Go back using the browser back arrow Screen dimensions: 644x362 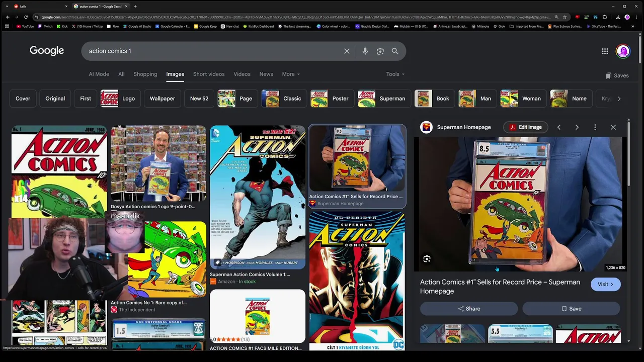click(x=8, y=17)
